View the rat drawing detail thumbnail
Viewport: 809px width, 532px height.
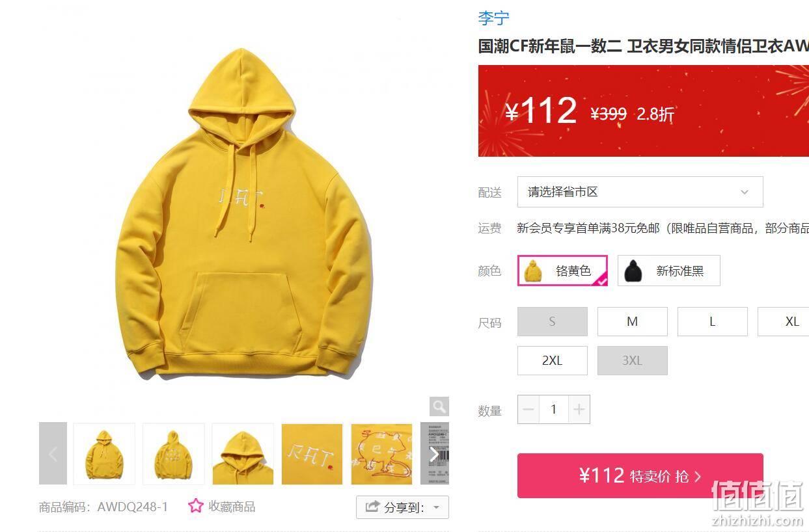pos(381,454)
